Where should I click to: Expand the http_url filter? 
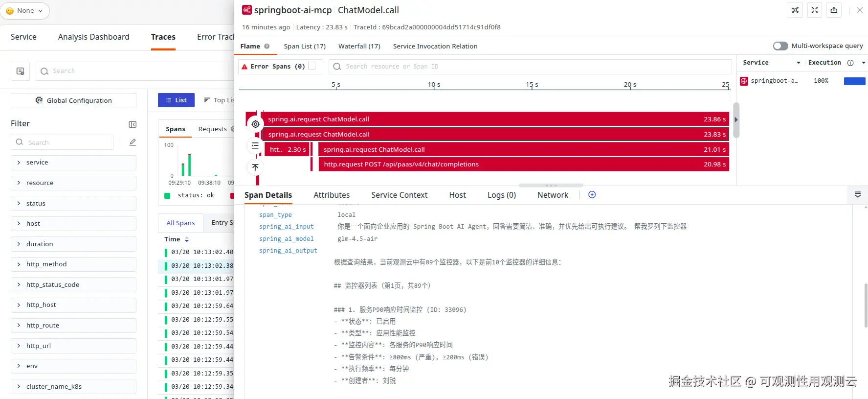pos(73,346)
